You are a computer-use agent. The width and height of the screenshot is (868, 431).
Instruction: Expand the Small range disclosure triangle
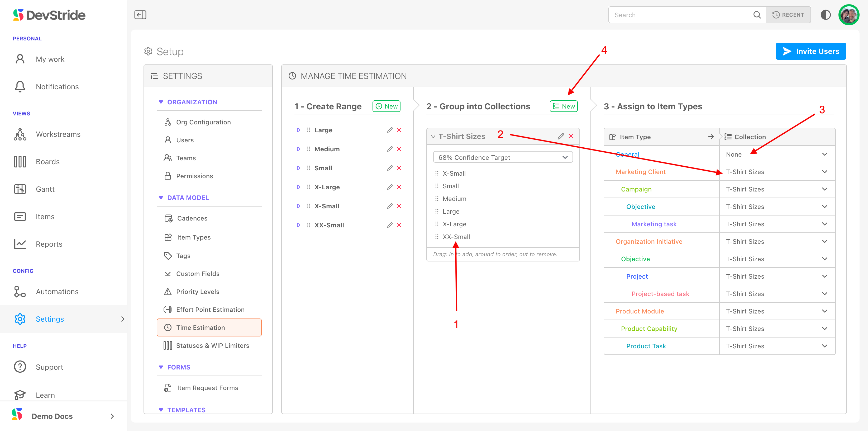click(x=298, y=168)
